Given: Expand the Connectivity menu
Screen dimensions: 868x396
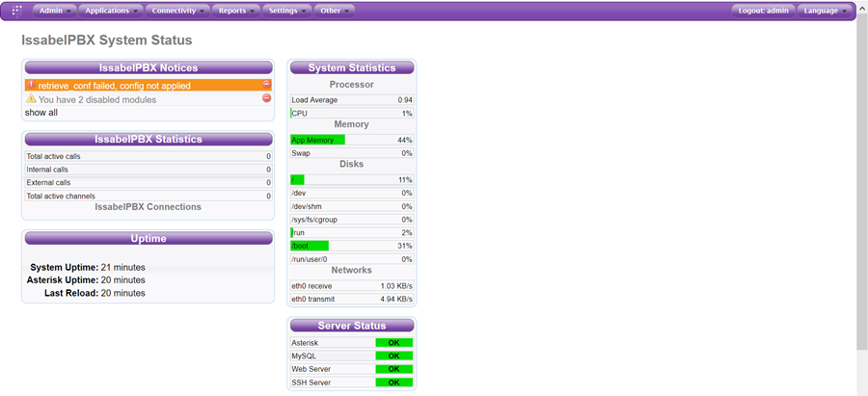Looking at the screenshot, I should [x=177, y=11].
